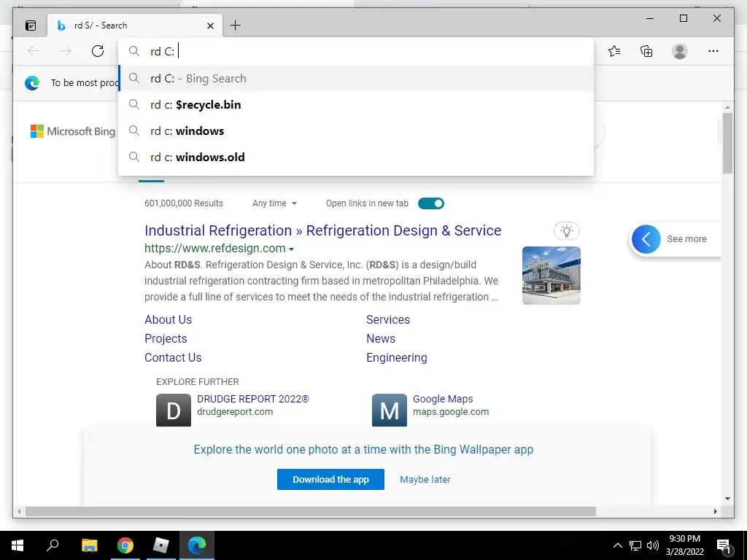Viewport: 747px width, 560px height.
Task: Open the 'Services' sitelink
Action: point(388,319)
